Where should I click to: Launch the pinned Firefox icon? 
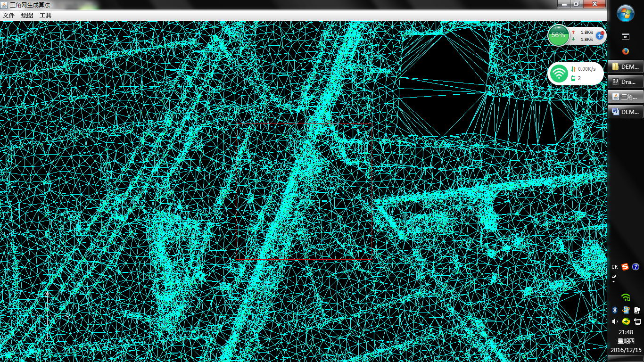coord(625,51)
